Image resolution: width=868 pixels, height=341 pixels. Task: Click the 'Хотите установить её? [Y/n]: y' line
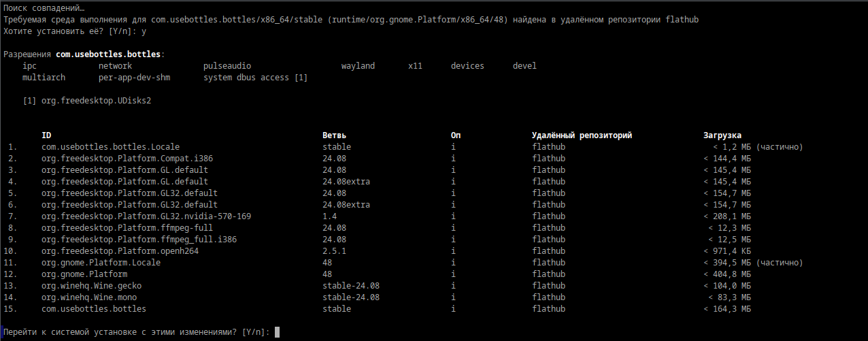(x=75, y=31)
